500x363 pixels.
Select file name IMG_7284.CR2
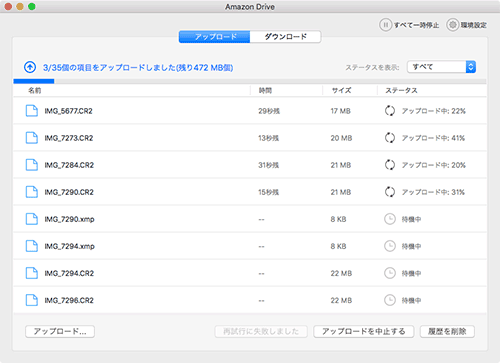point(69,165)
